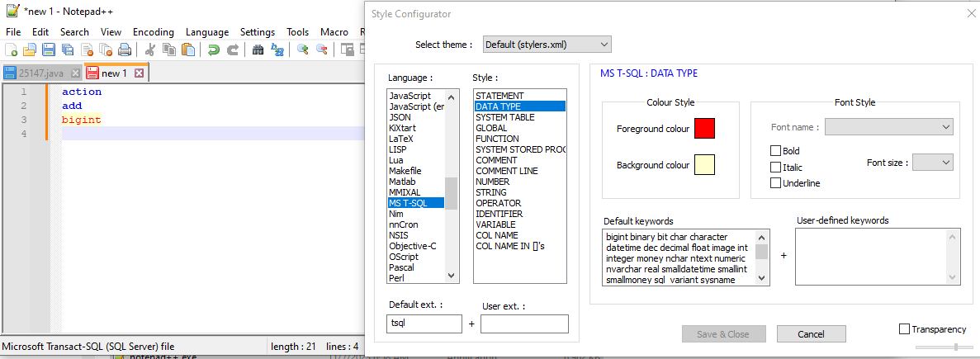Open the Tools menu

pos(298,32)
